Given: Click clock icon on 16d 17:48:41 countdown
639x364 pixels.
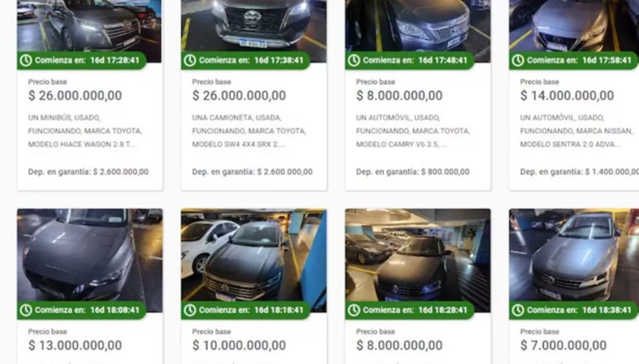Looking at the screenshot, I should (x=354, y=61).
